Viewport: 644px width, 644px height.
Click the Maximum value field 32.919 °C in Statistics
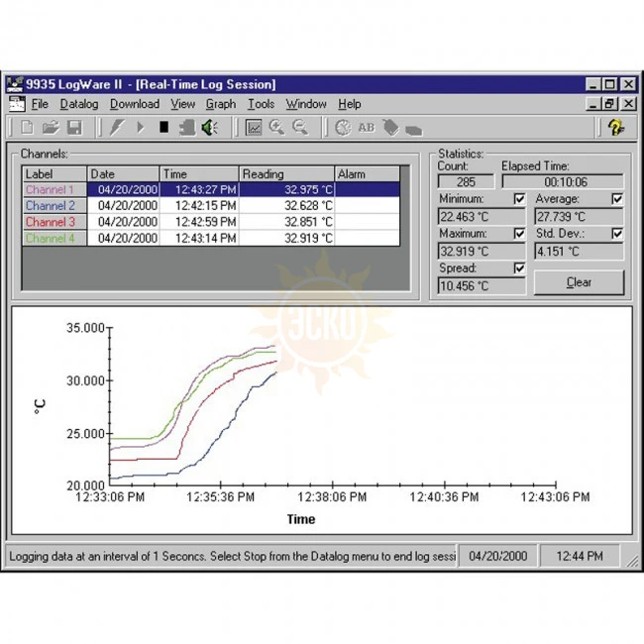coord(482,251)
